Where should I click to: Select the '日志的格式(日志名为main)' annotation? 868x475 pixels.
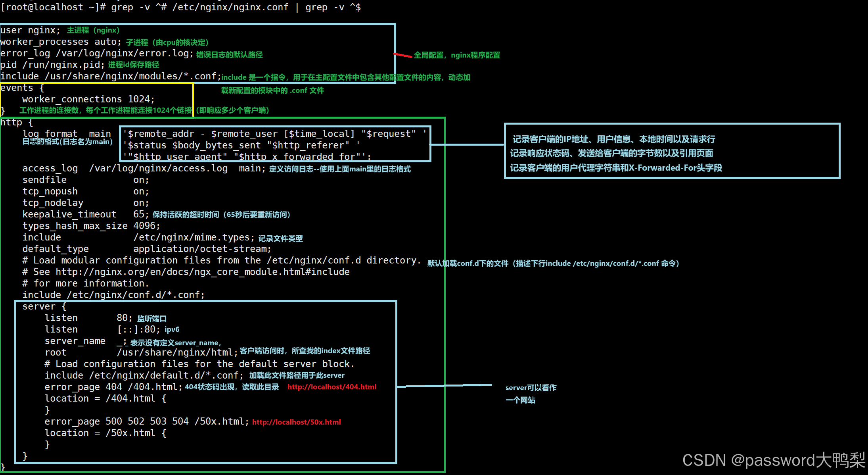(x=67, y=142)
